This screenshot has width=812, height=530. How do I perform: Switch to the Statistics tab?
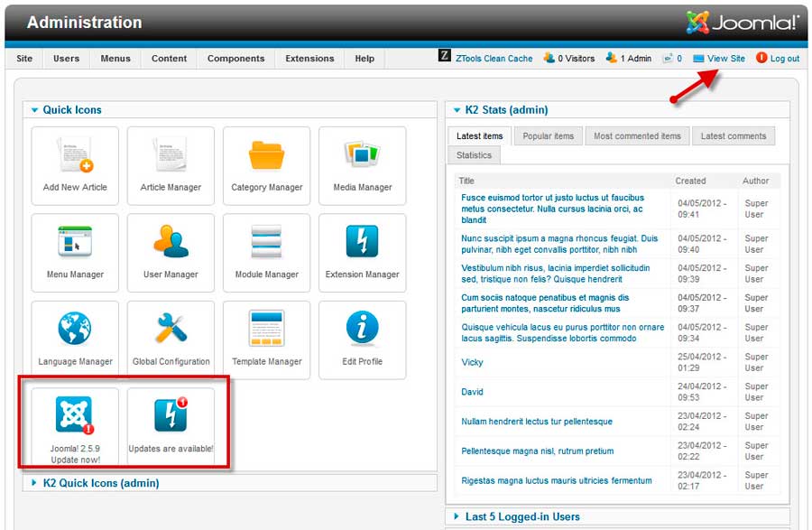click(474, 155)
